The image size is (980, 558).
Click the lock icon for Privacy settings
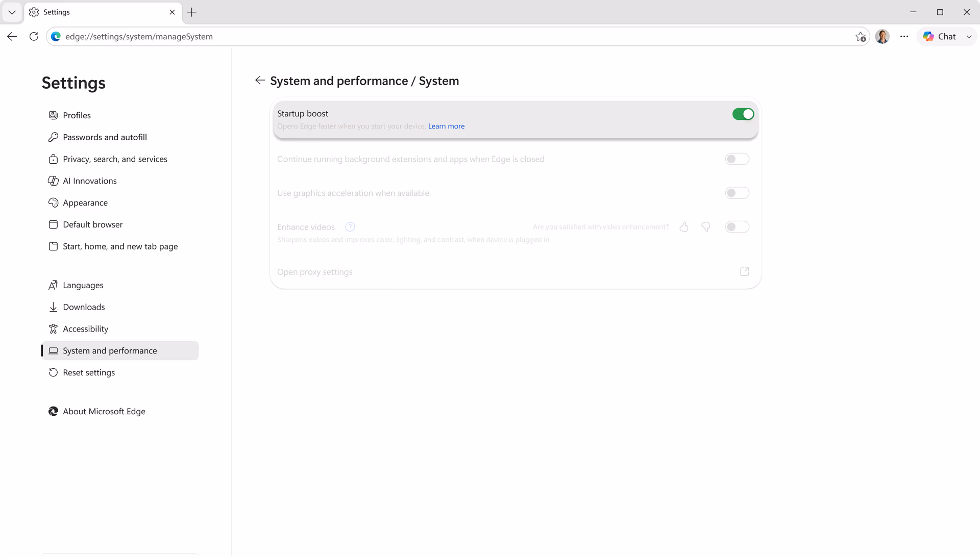(x=53, y=159)
